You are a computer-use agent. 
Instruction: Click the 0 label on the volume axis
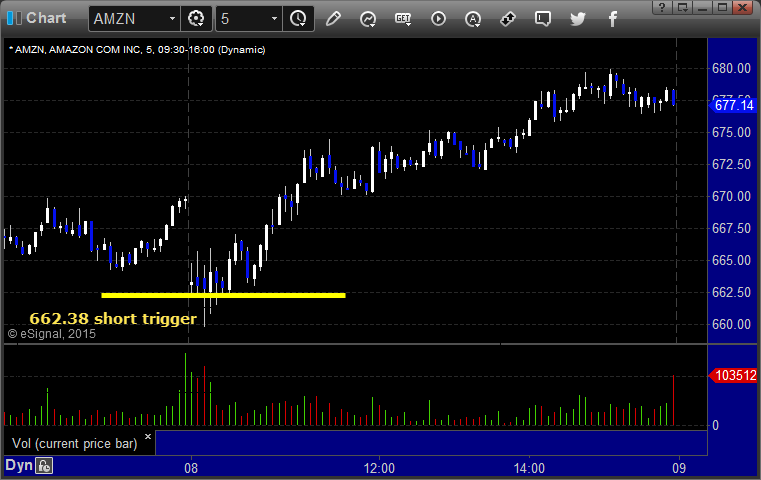pos(715,426)
